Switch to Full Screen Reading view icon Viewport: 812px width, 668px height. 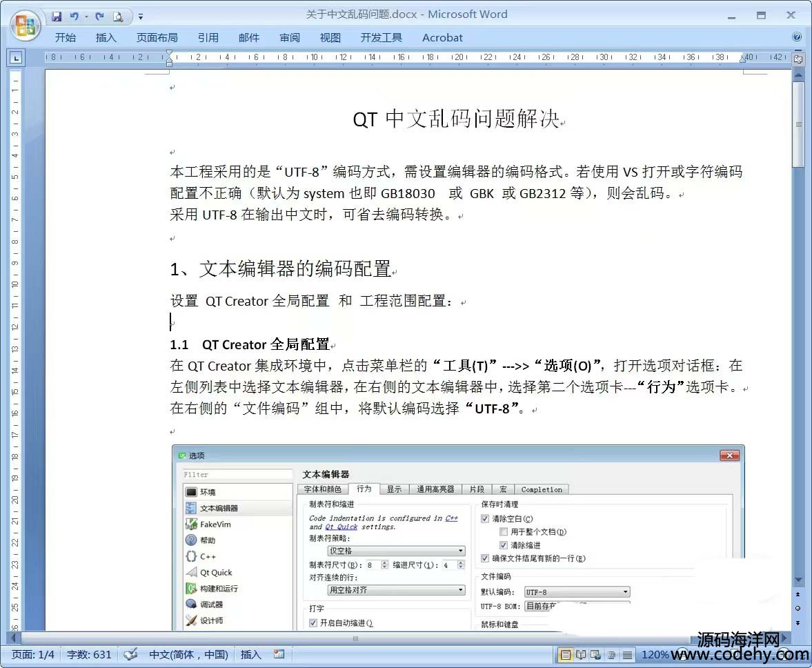(x=581, y=655)
